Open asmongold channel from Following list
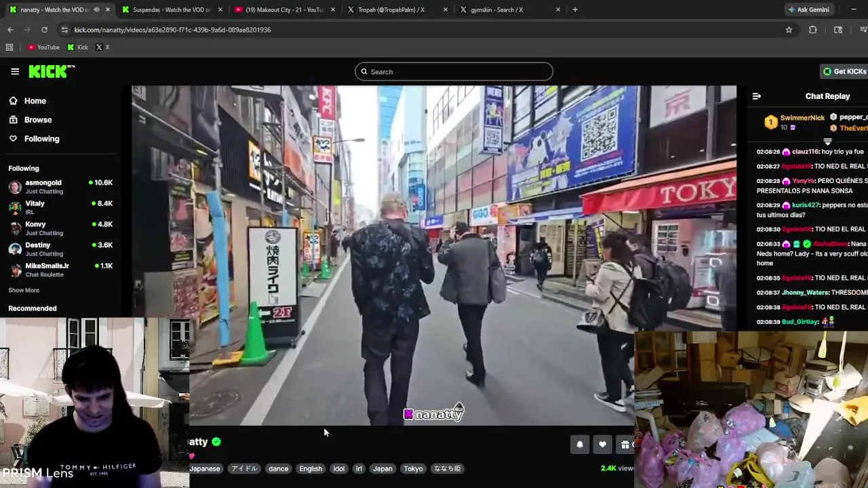Screen dimensions: 868x488 pyautogui.click(x=60, y=186)
